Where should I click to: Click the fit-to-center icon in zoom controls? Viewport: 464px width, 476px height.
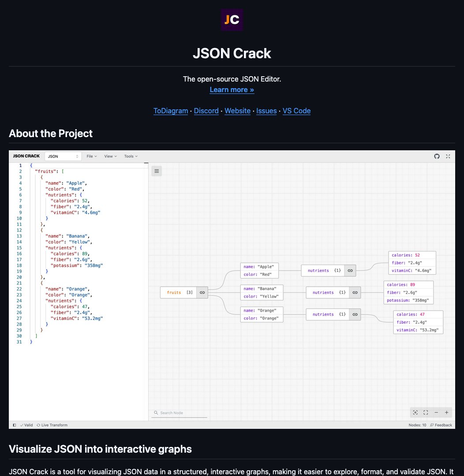(x=426, y=413)
